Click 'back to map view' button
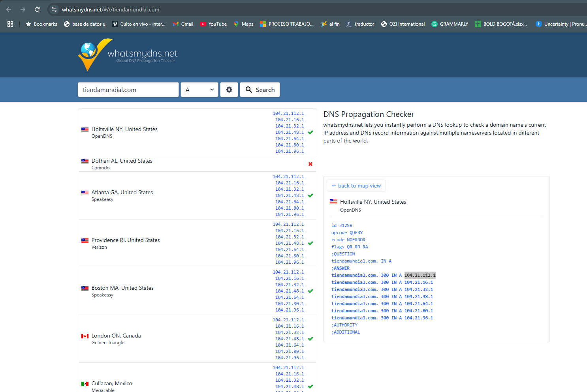This screenshot has height=392, width=587. click(356, 186)
